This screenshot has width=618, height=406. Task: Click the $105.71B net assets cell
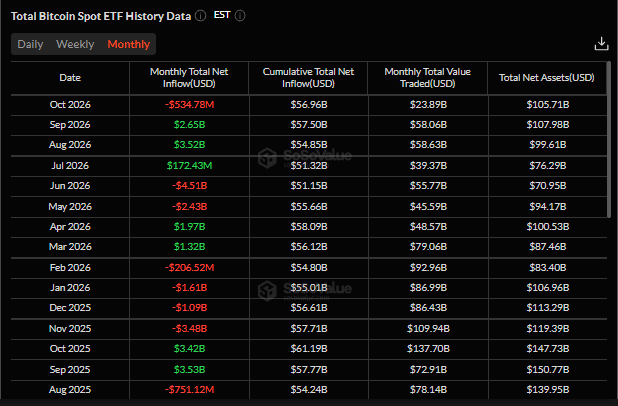click(x=548, y=104)
